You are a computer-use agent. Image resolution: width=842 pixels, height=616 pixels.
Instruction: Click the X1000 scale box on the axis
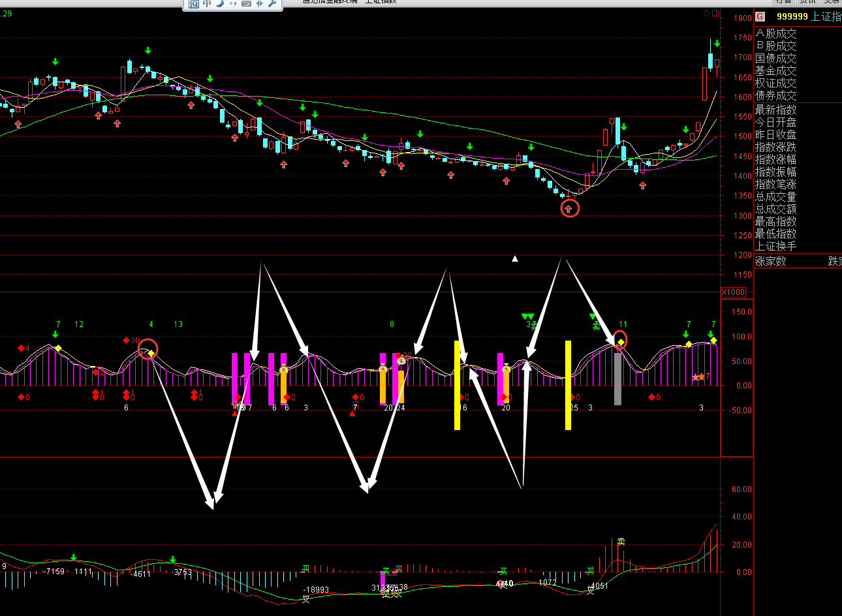733,292
